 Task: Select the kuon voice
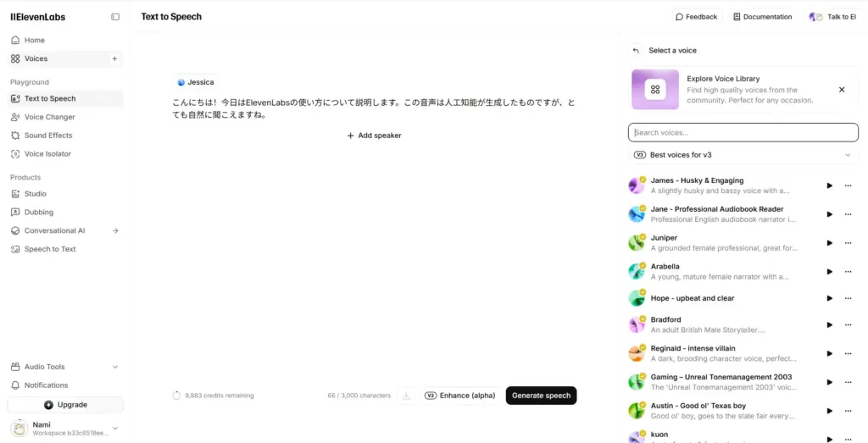743,436
